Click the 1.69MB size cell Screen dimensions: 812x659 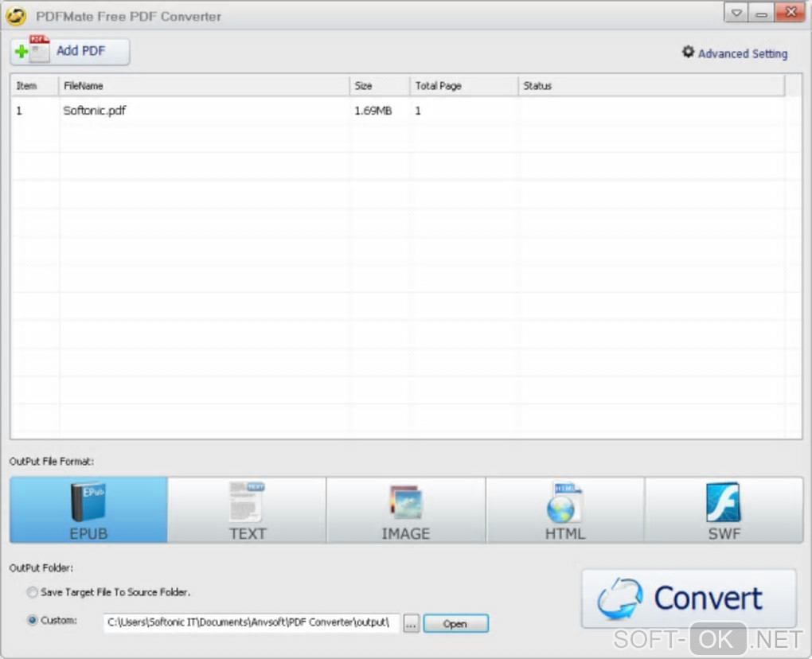[x=373, y=111]
